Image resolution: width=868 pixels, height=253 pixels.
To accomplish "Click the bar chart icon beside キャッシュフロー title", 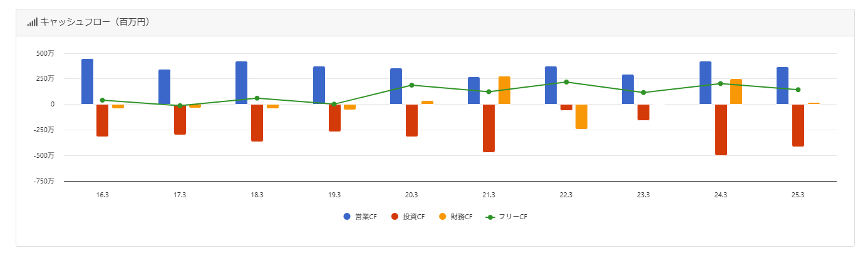I will (32, 23).
